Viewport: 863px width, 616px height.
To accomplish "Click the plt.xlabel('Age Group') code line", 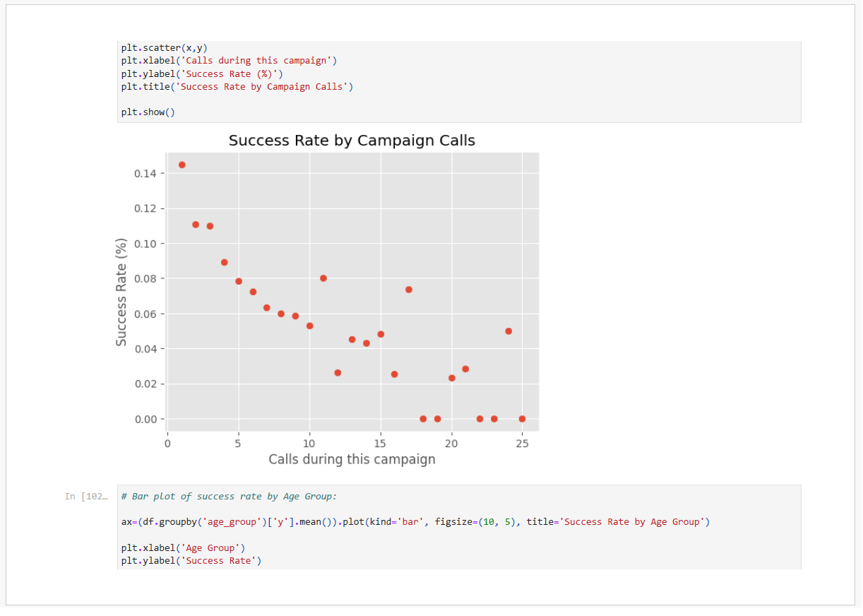I will click(x=183, y=548).
